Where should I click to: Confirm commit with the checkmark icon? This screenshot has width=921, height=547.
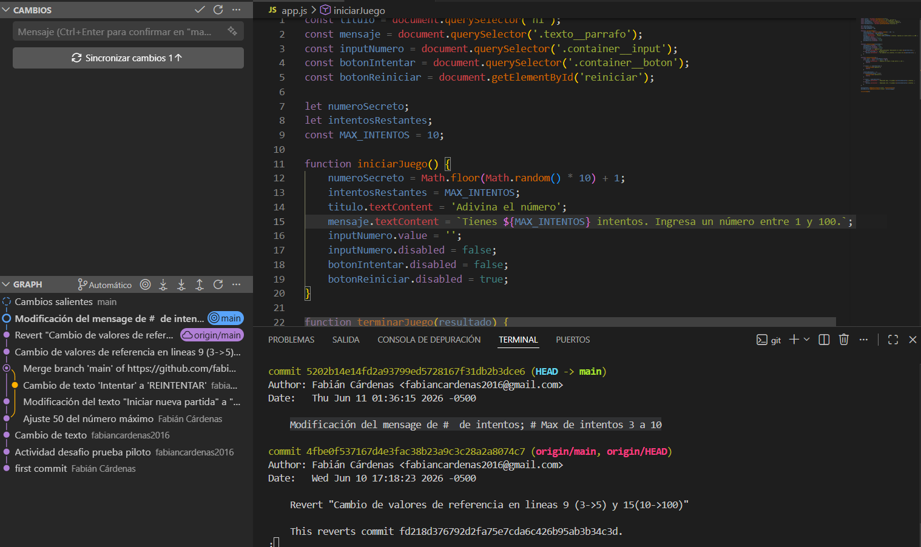[x=200, y=9]
